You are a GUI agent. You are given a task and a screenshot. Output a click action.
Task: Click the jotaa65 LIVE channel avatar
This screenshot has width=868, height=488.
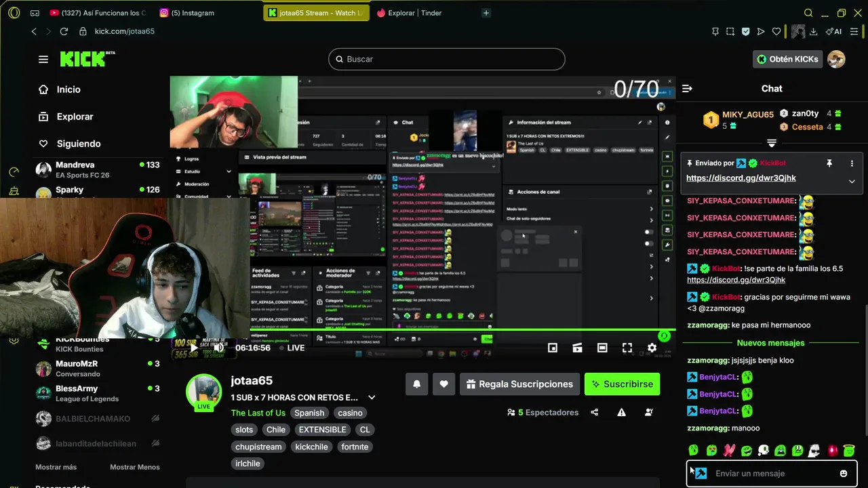click(x=203, y=392)
